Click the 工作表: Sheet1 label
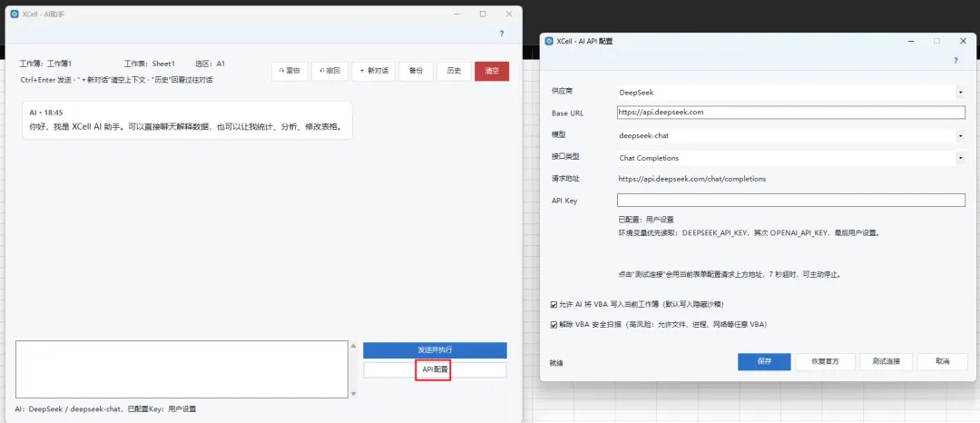 [150, 64]
